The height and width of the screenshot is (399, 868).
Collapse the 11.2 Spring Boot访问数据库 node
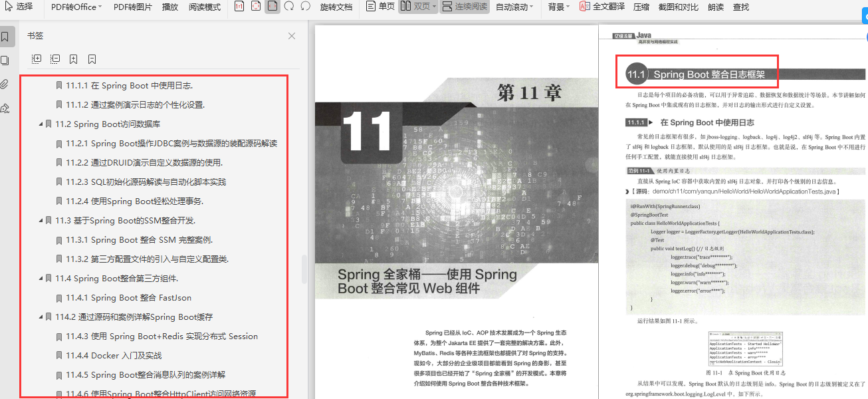pyautogui.click(x=41, y=124)
